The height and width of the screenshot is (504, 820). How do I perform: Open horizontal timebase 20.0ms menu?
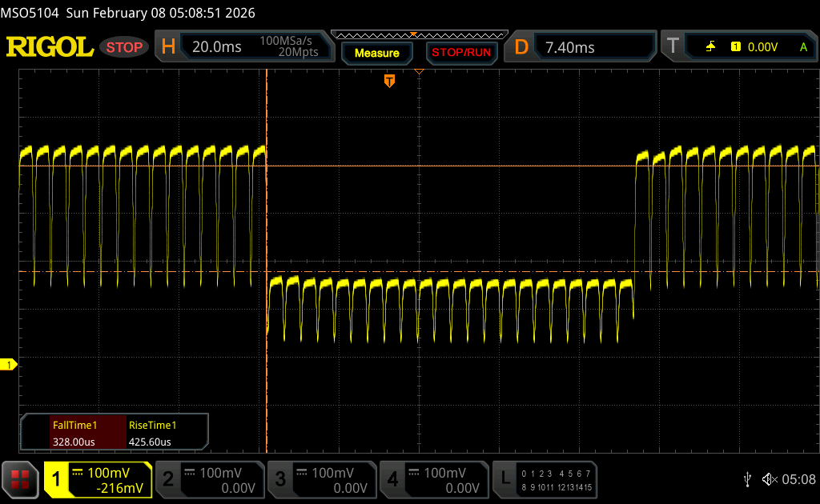click(244, 47)
